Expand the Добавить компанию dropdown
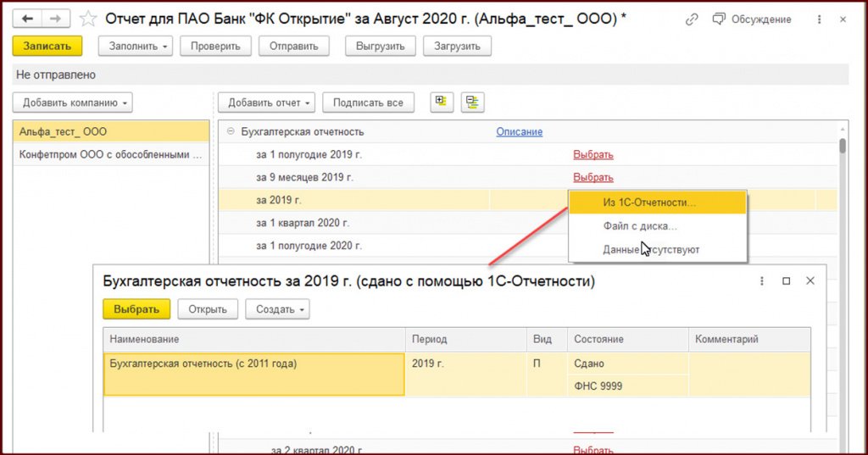 (x=73, y=103)
